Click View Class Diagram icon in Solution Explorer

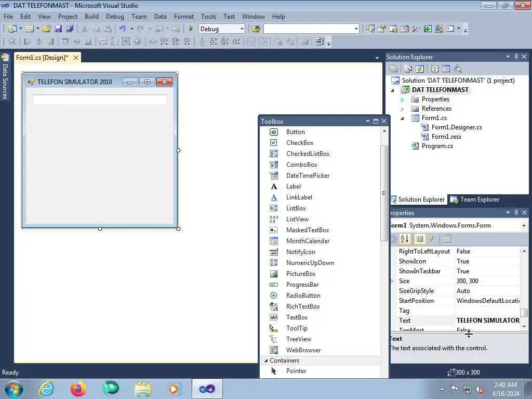click(x=458, y=69)
